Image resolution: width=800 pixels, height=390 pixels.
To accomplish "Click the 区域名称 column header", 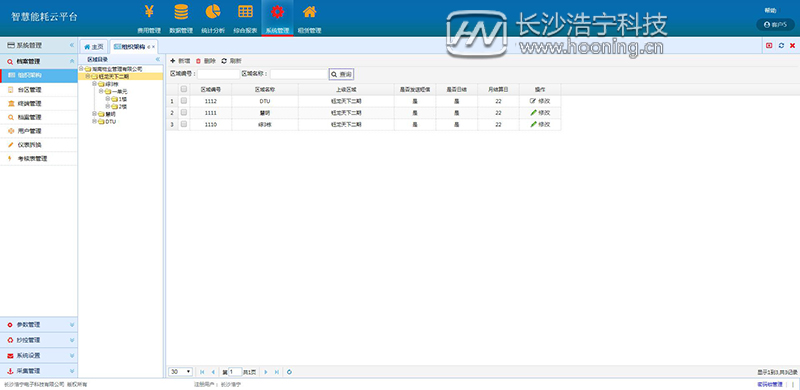I will [265, 89].
